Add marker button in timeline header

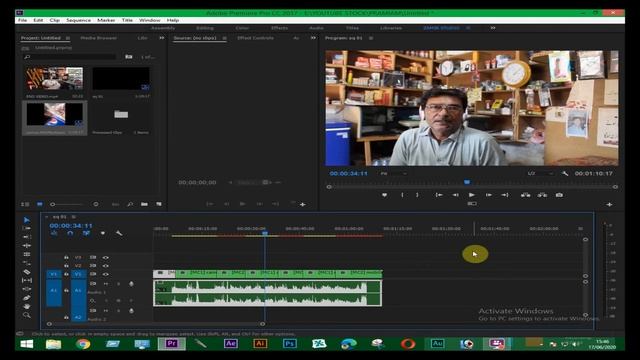(103, 233)
